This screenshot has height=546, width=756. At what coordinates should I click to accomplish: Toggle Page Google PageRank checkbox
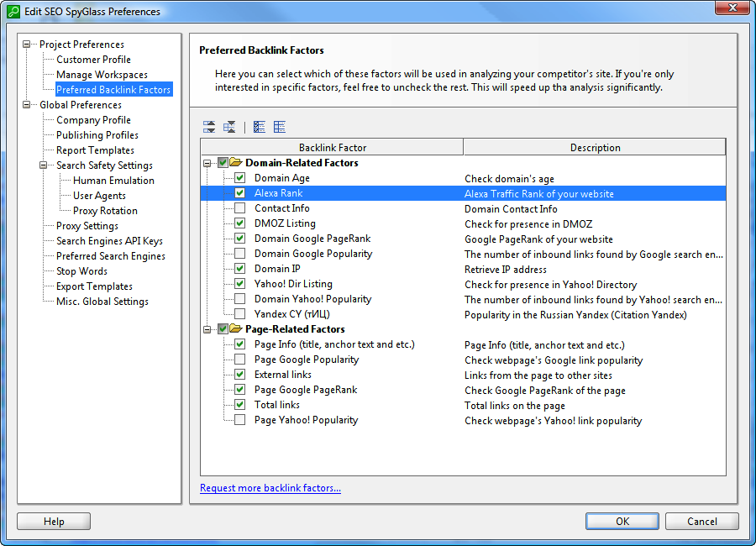[x=239, y=389]
